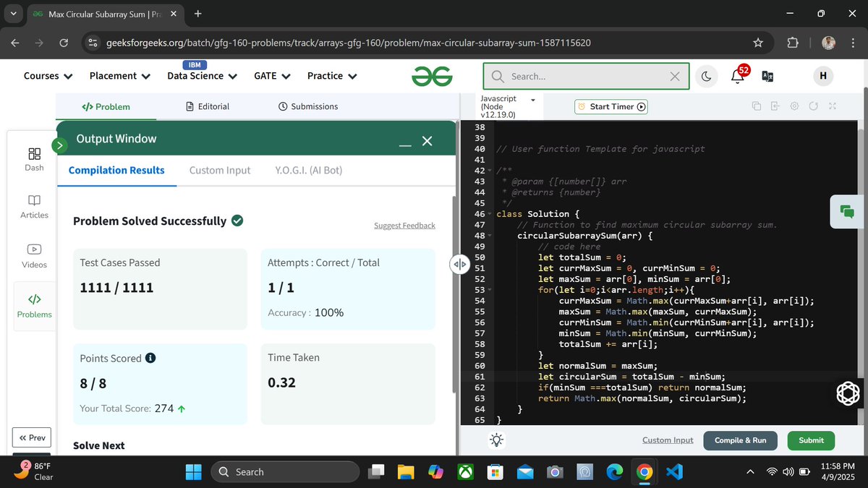
Task: Open the Articles sidebar item
Action: pos(34,207)
